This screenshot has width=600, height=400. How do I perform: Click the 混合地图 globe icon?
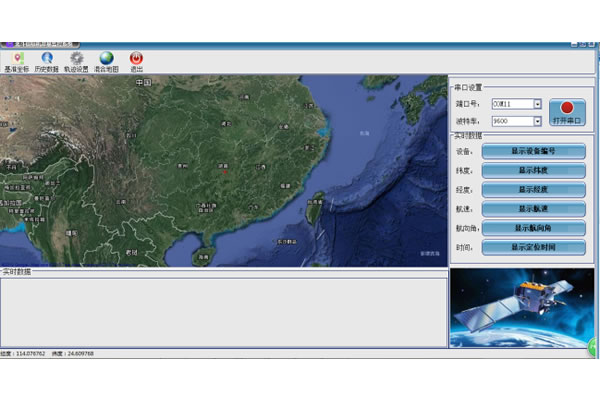coord(106,58)
